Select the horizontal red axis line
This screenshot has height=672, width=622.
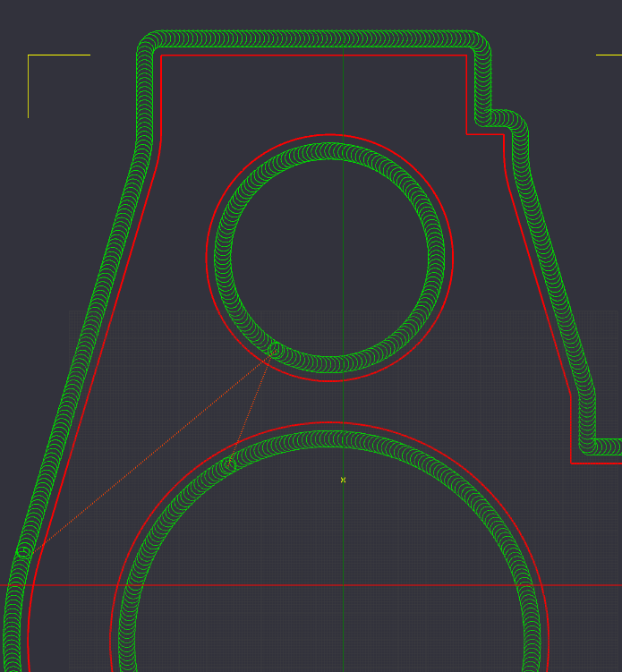tap(311, 585)
